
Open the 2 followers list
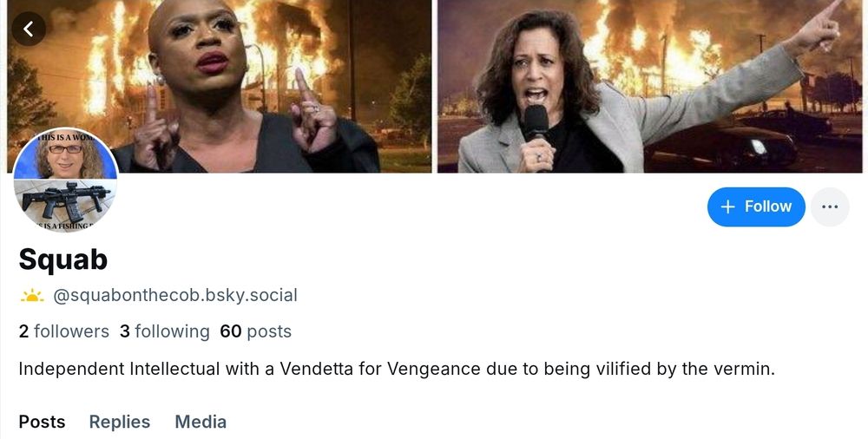pos(63,331)
